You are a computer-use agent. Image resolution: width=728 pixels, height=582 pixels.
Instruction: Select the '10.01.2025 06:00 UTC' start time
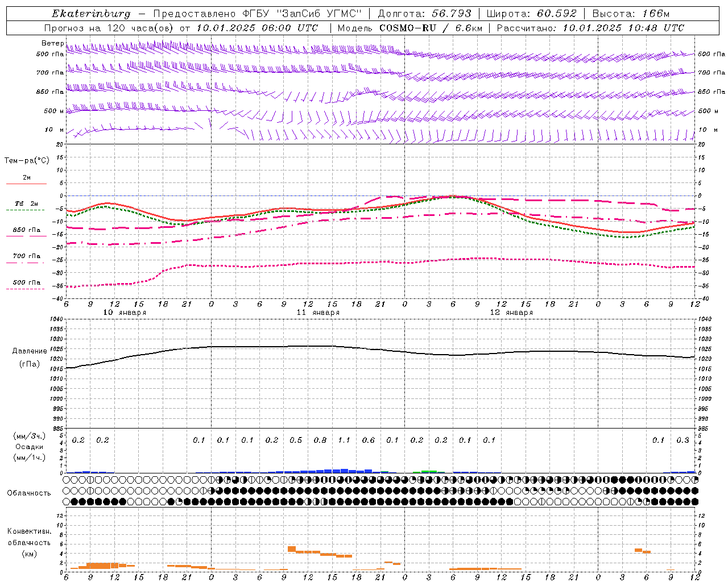(257, 28)
